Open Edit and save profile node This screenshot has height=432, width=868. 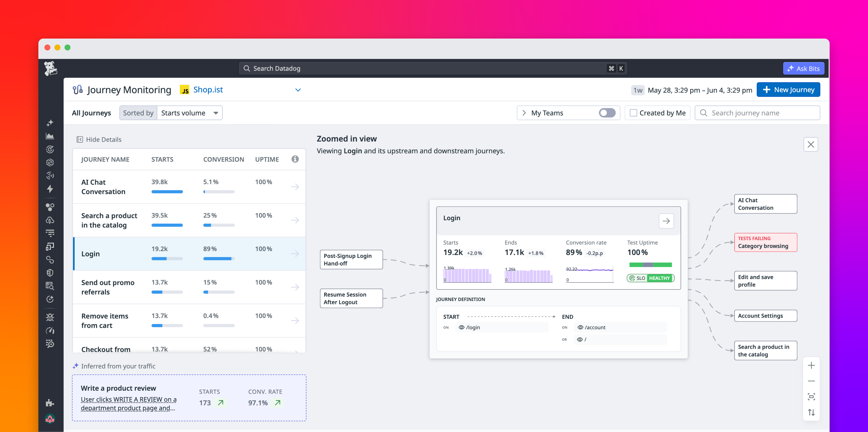point(765,281)
